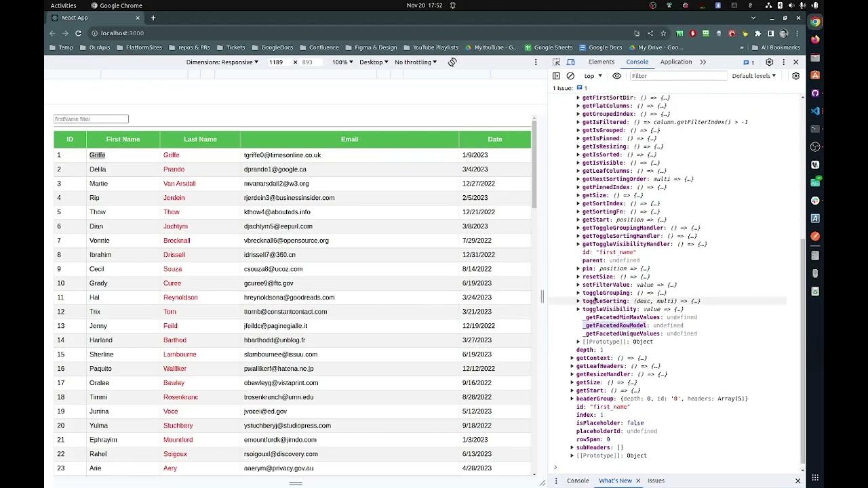
Task: Open the VS Code dock icon
Action: pos(815,110)
